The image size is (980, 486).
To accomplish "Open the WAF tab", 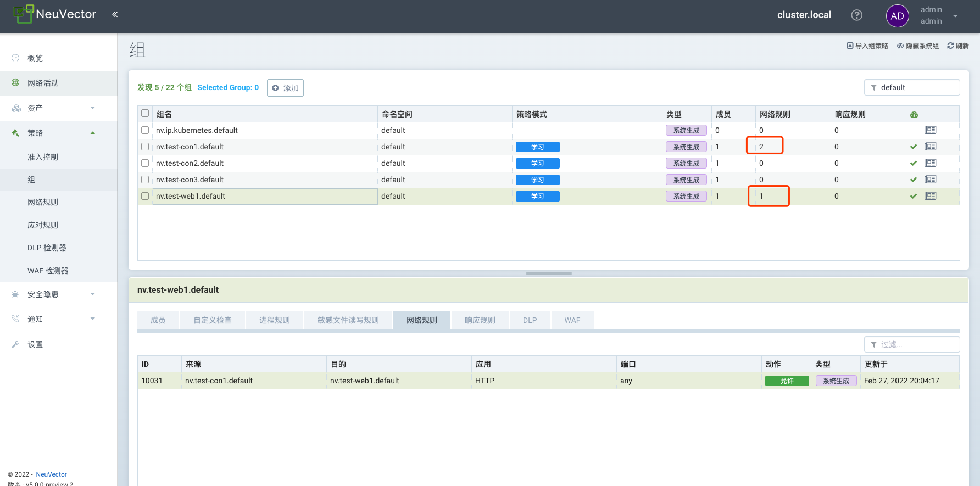I will click(x=572, y=320).
